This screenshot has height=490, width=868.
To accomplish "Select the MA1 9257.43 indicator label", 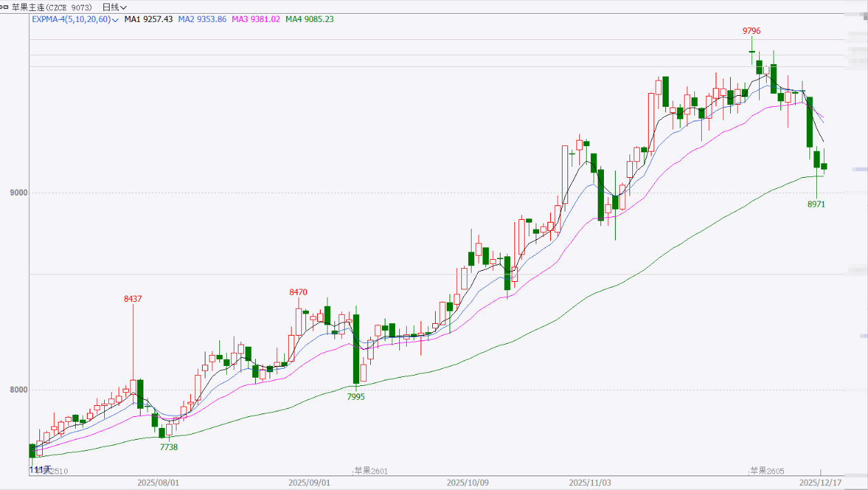I will (148, 19).
